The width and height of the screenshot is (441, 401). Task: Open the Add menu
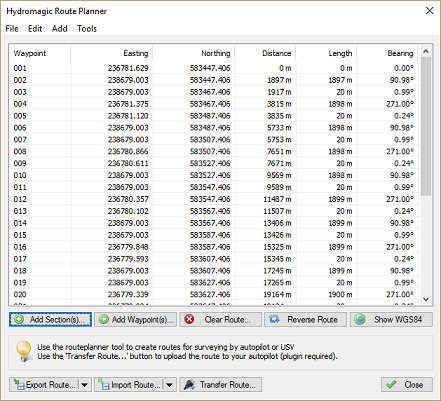(60, 29)
